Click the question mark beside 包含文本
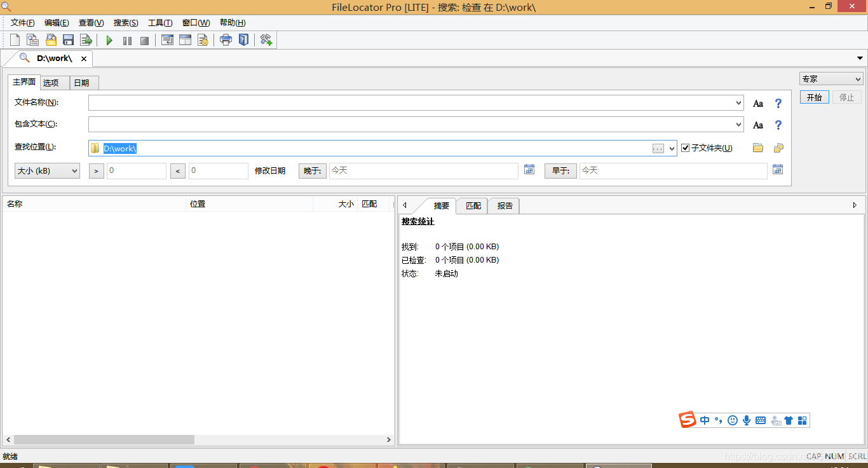The width and height of the screenshot is (868, 468). pyautogui.click(x=778, y=125)
